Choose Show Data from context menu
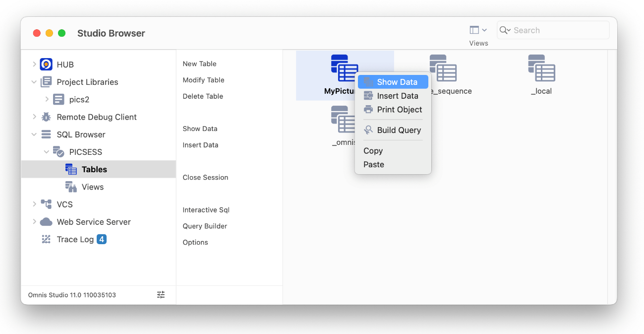This screenshot has width=644, height=334. (393, 82)
